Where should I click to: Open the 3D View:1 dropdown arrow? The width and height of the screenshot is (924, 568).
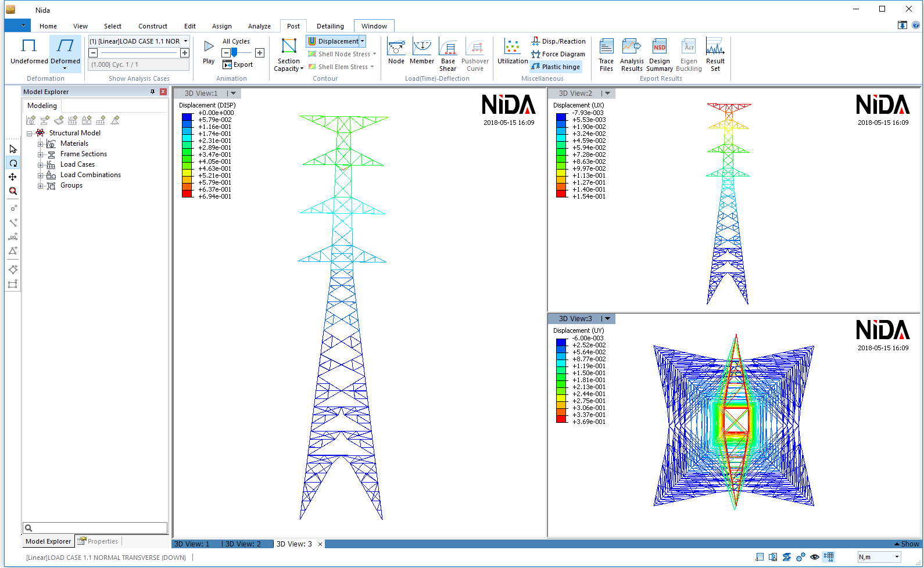pos(233,94)
